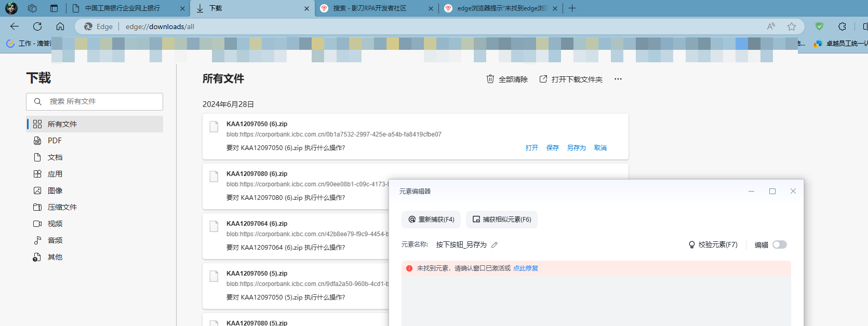The width and height of the screenshot is (868, 326).
Task: Click 点此修复 link in error message
Action: tap(525, 268)
